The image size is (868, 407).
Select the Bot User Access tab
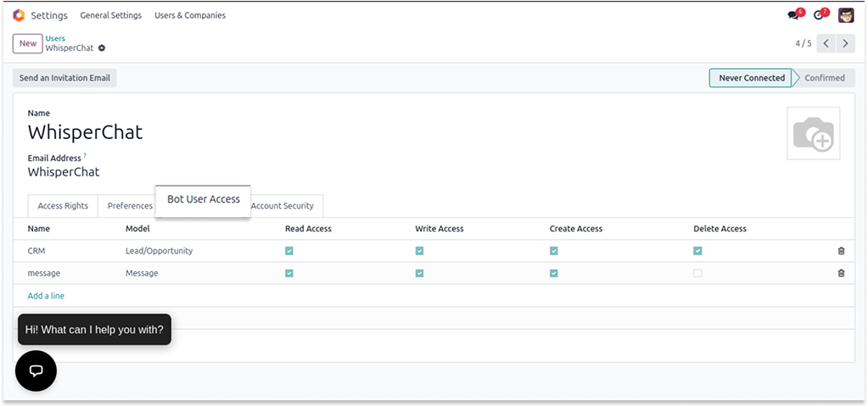click(x=203, y=199)
